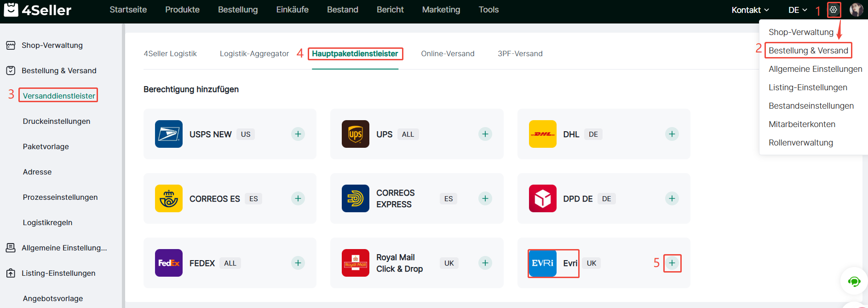Click the Royal Mail carrier logo
868x308 pixels.
tap(356, 263)
